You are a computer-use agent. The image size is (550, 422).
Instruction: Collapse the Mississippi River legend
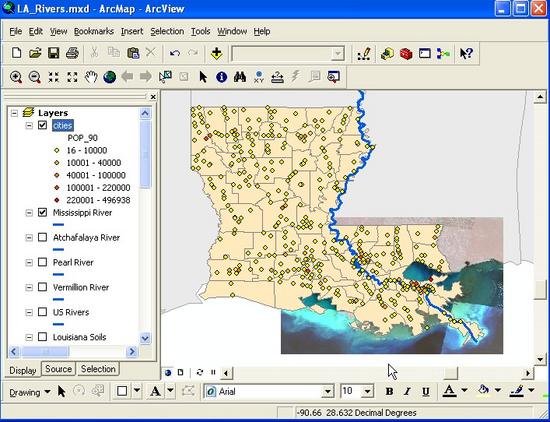pyautogui.click(x=29, y=213)
